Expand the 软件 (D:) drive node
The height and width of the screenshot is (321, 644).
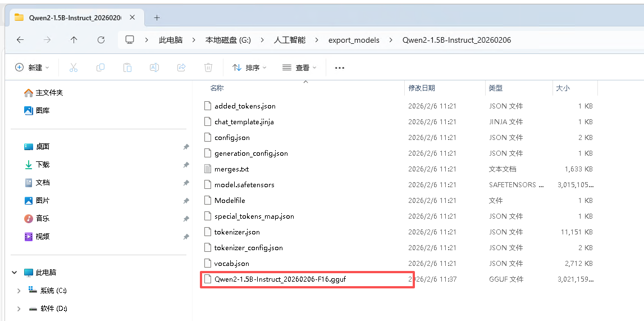[x=19, y=309]
